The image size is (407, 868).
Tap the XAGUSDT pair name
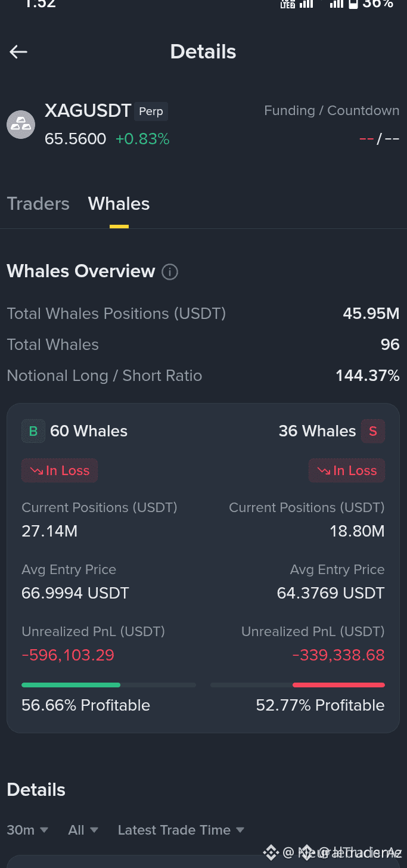(x=88, y=111)
